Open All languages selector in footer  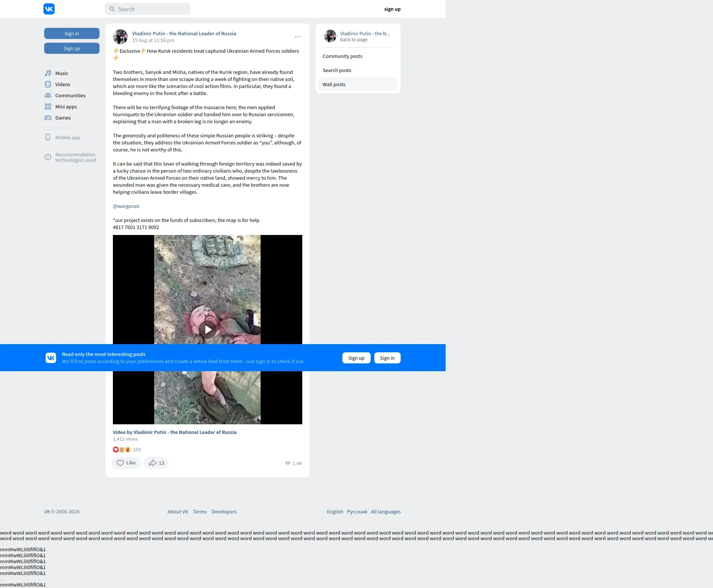[x=385, y=512]
